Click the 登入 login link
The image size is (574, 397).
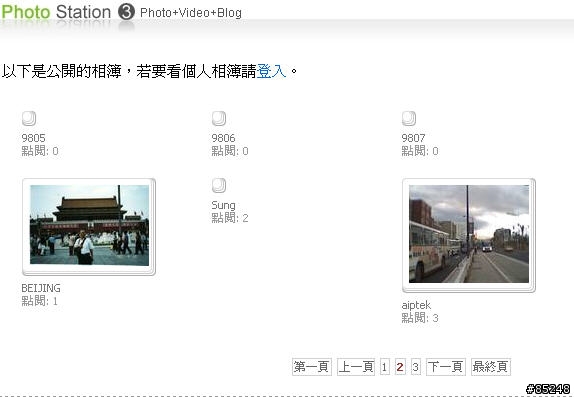271,71
